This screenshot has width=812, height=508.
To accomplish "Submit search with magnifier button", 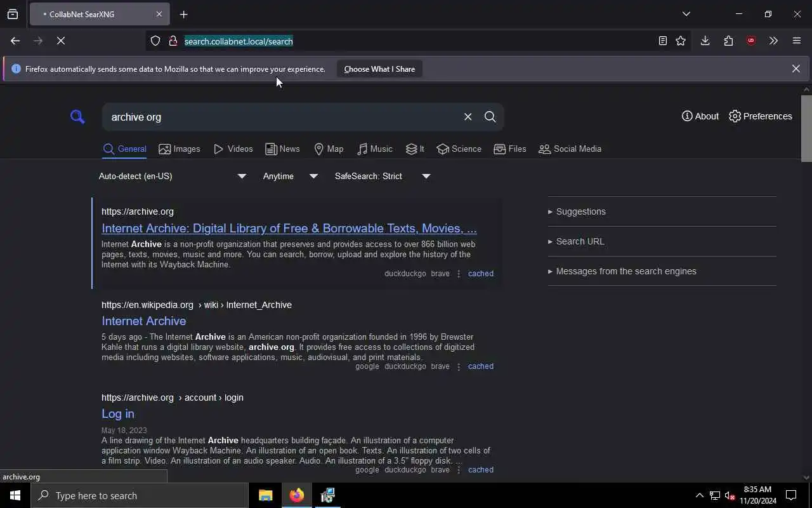I will tap(490, 117).
